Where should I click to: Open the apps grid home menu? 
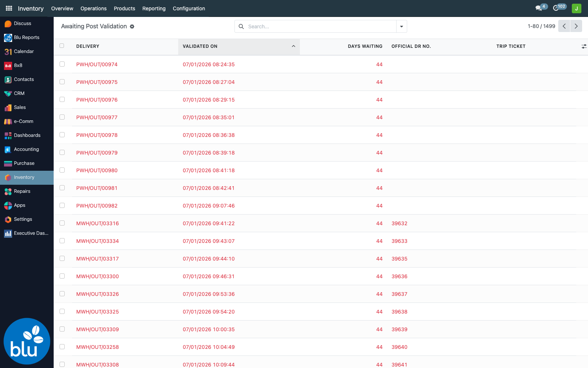pos(9,8)
